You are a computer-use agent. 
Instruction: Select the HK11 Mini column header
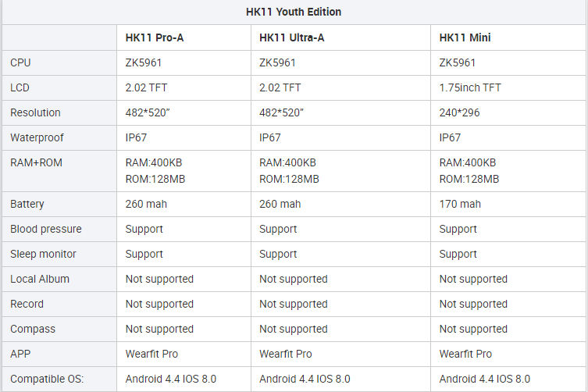point(465,37)
